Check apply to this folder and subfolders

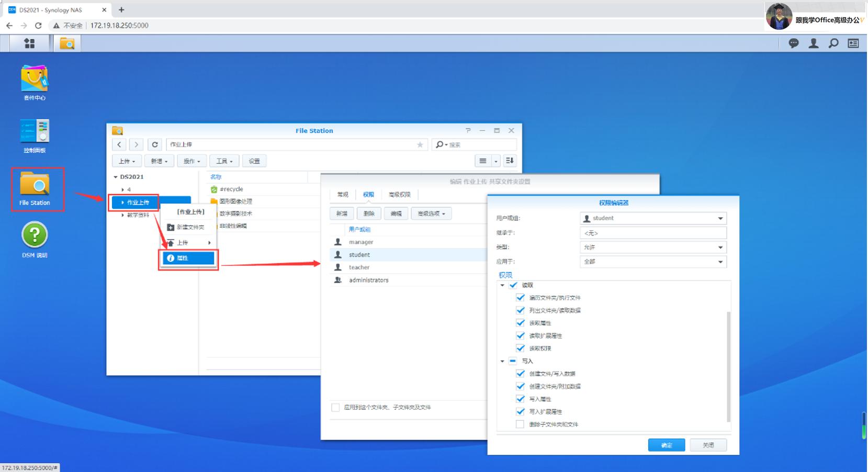[x=335, y=407]
